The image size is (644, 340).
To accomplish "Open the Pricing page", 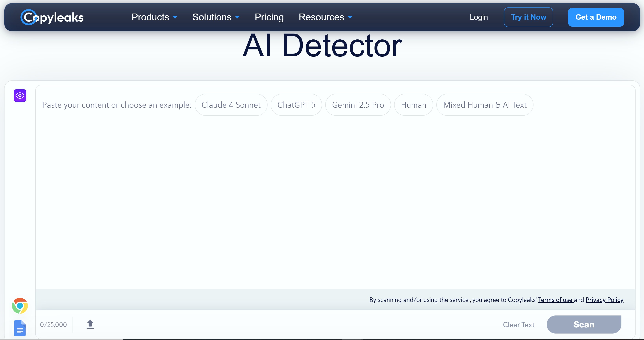I will tap(269, 17).
